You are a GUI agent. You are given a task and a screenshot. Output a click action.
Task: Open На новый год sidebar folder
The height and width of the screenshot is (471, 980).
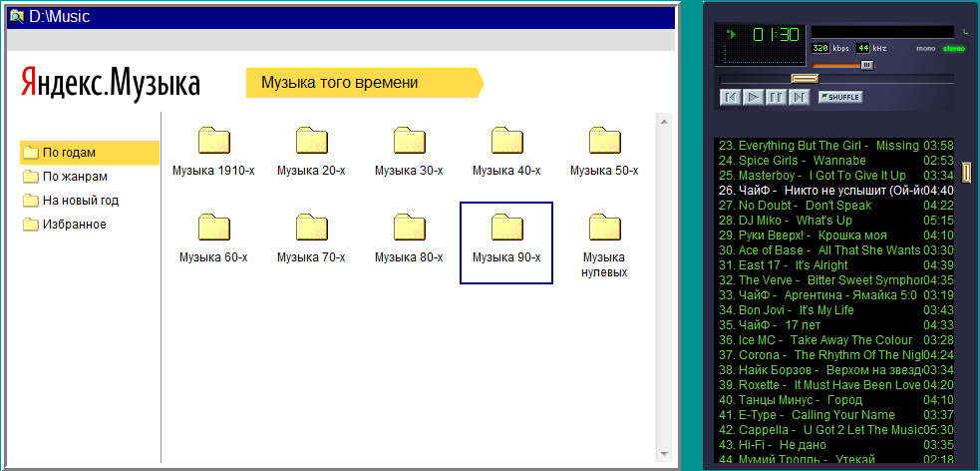pyautogui.click(x=80, y=201)
